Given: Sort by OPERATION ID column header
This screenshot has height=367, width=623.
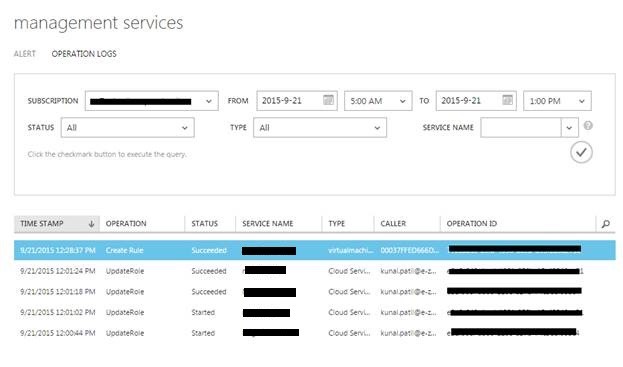Looking at the screenshot, I should coord(472,224).
